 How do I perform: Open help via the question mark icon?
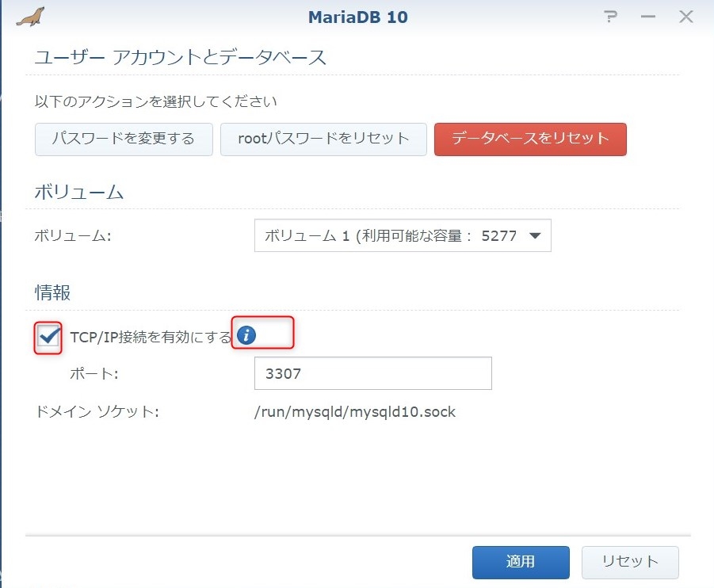610,17
